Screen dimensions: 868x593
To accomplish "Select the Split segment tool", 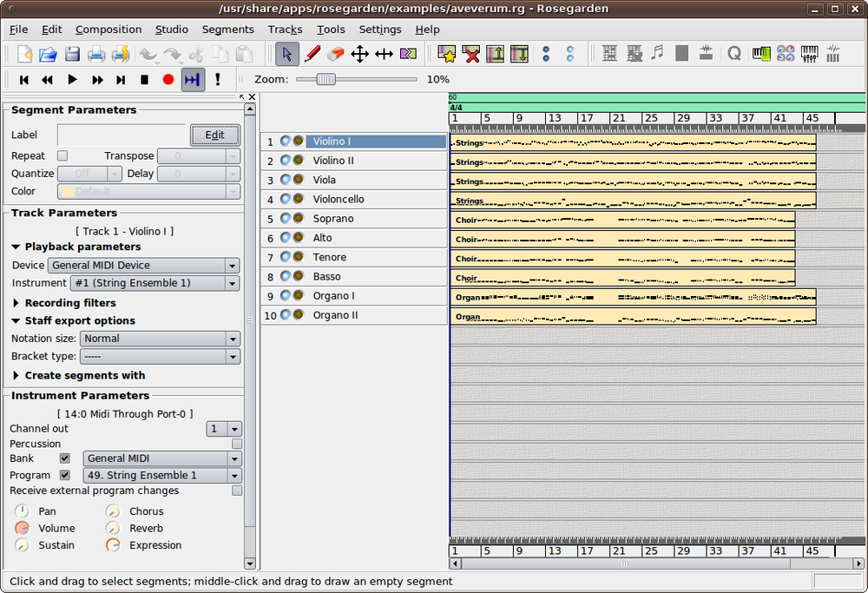I will click(407, 54).
